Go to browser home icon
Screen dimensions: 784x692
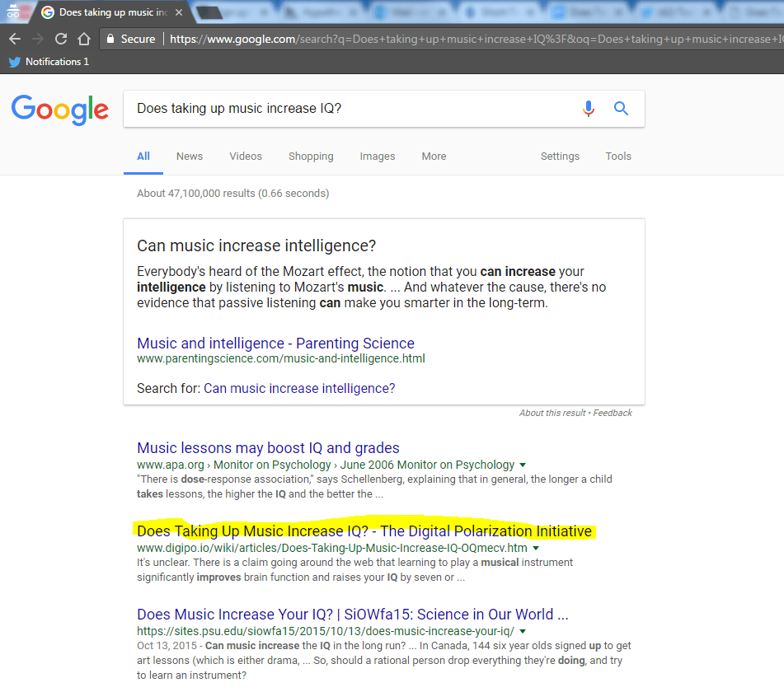coord(83,39)
